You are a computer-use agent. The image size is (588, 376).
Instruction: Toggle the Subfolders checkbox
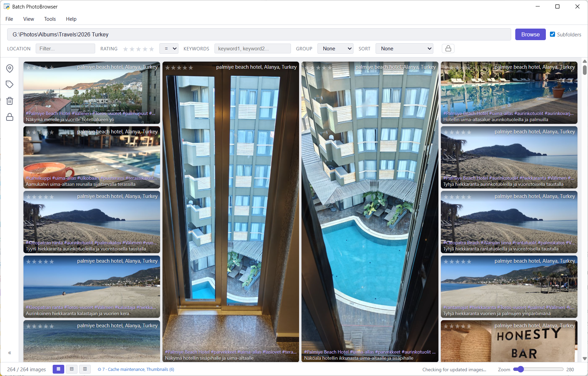coord(553,34)
